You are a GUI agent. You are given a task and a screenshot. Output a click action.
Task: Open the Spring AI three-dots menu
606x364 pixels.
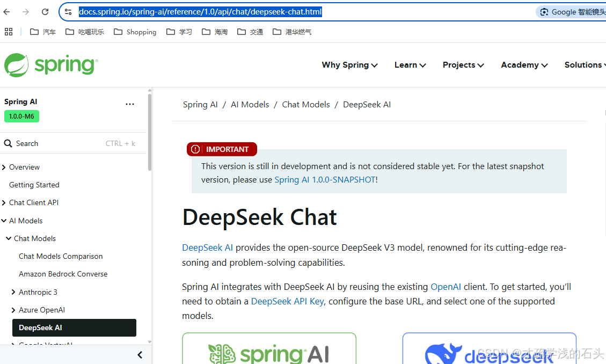click(x=130, y=104)
